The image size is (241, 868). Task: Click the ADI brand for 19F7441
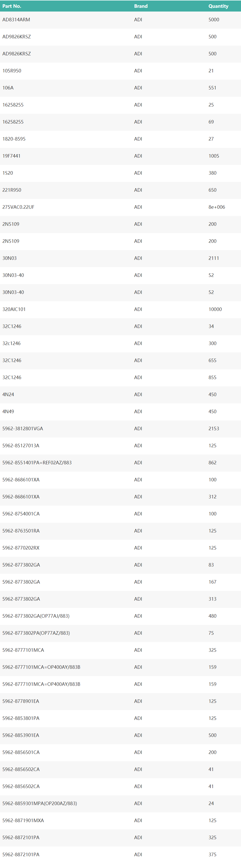(138, 156)
